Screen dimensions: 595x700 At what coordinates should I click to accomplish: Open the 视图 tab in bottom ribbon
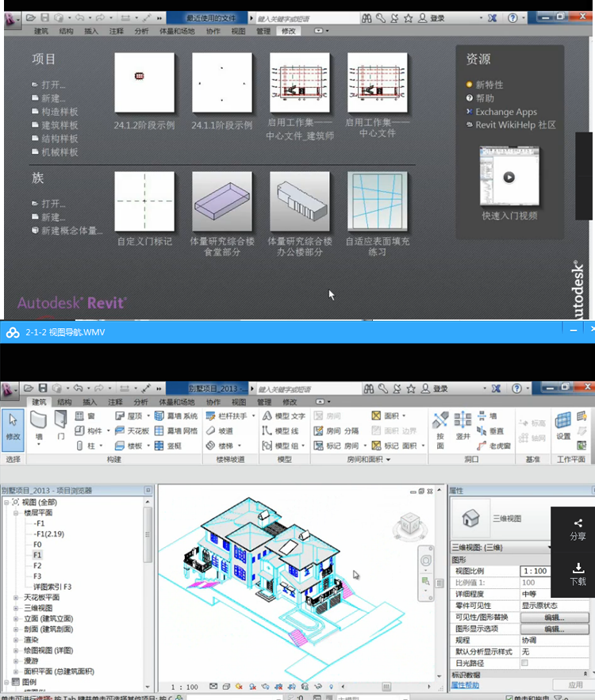click(x=239, y=402)
